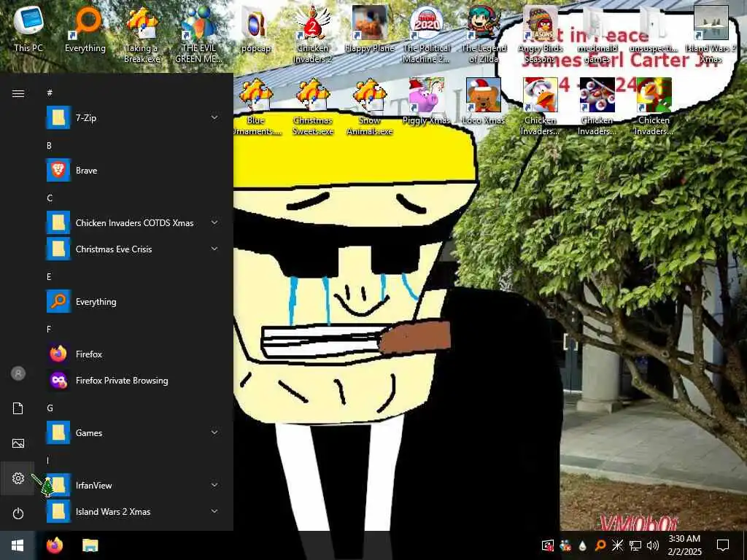747x560 pixels.
Task: Click the # header in app list
Action: click(x=50, y=93)
